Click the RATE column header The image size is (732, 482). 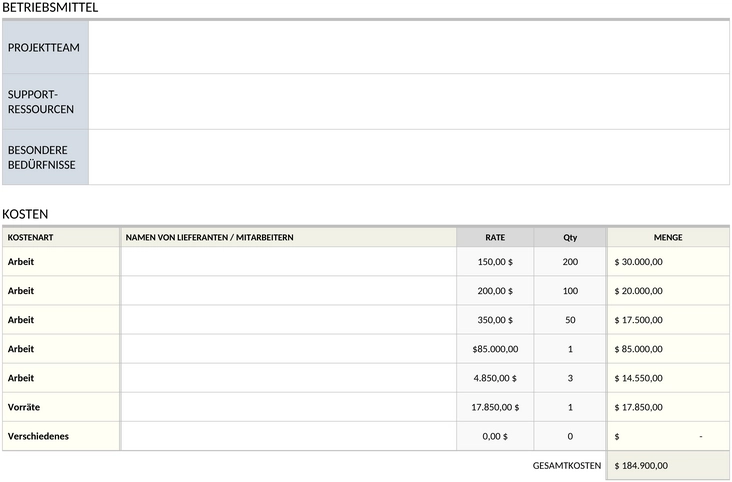click(x=495, y=238)
